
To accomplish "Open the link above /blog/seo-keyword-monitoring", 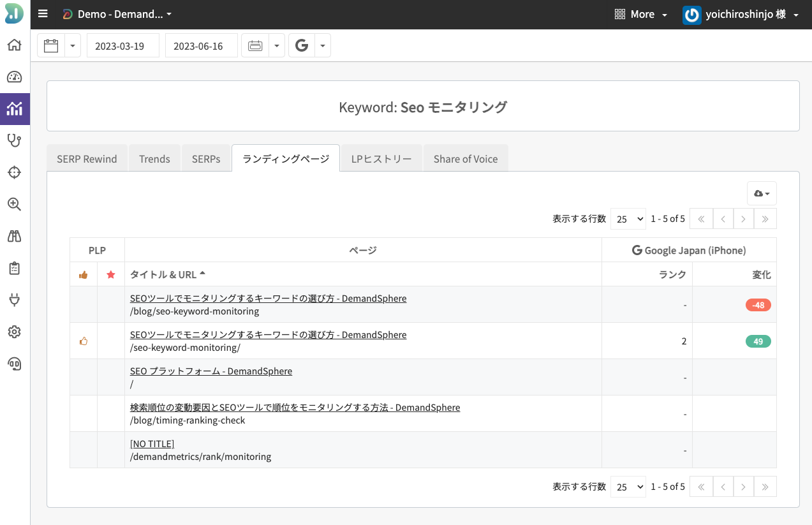I will click(x=268, y=299).
